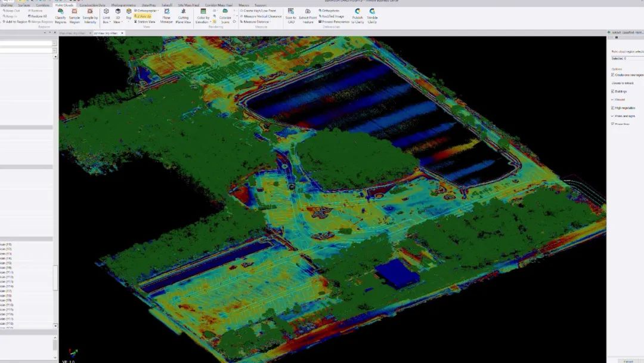Activate the Cutting Plane View tool
This screenshot has height=363, width=644.
pyautogui.click(x=183, y=14)
